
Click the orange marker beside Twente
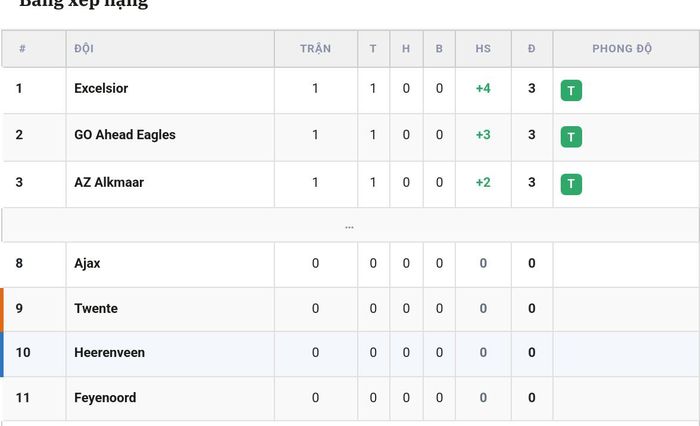(2, 309)
